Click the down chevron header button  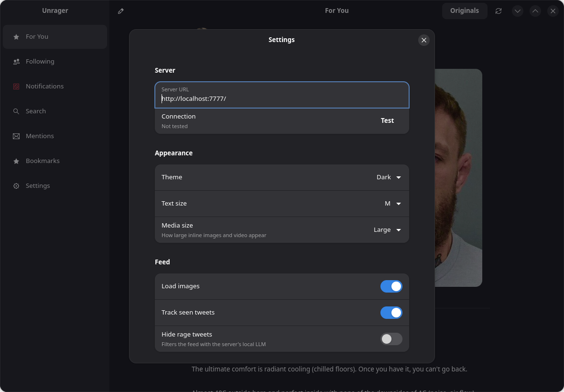point(518,11)
